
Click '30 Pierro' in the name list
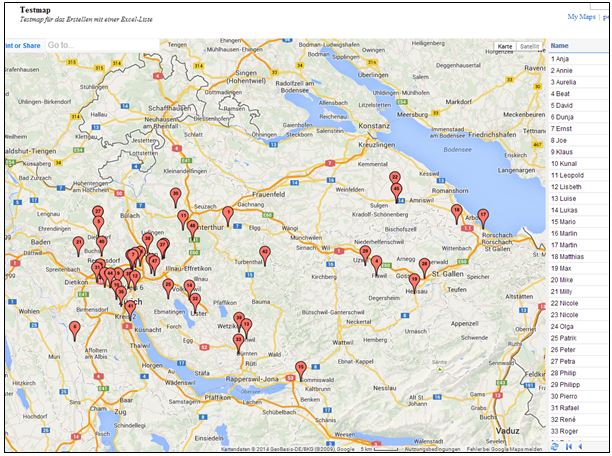[579, 396]
